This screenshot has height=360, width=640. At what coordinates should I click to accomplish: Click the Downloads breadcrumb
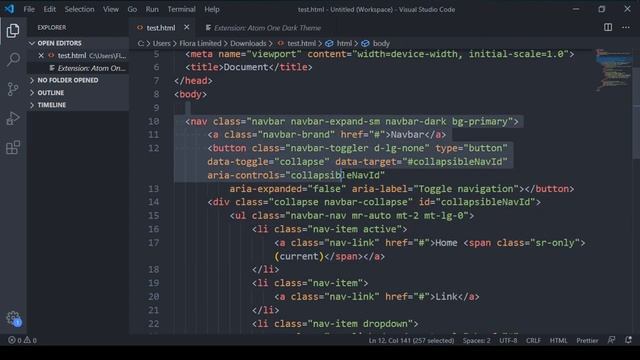248,43
